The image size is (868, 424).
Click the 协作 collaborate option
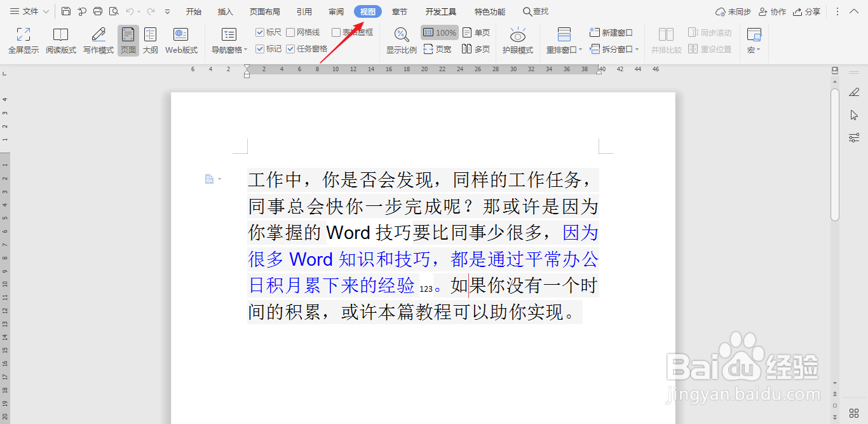(x=772, y=11)
